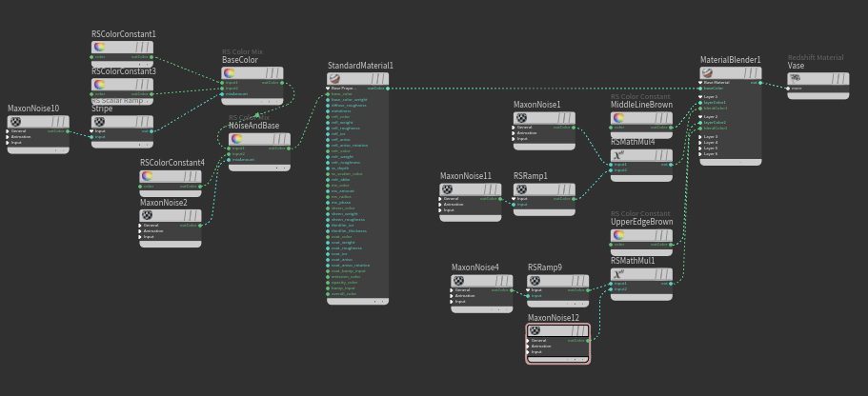
Task: Click the noise icon on MaxonNoise10 node
Action: point(16,121)
